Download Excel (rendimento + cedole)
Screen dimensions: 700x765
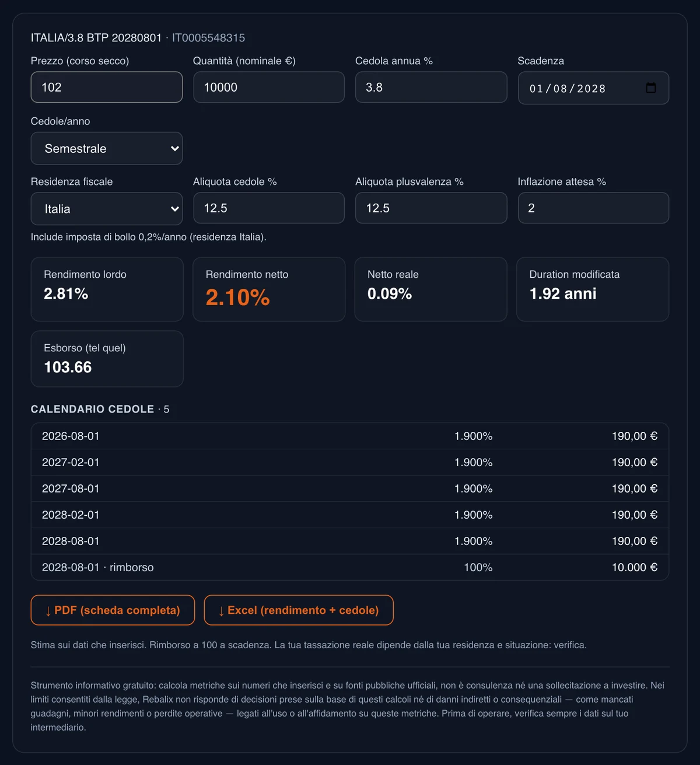pyautogui.click(x=299, y=610)
